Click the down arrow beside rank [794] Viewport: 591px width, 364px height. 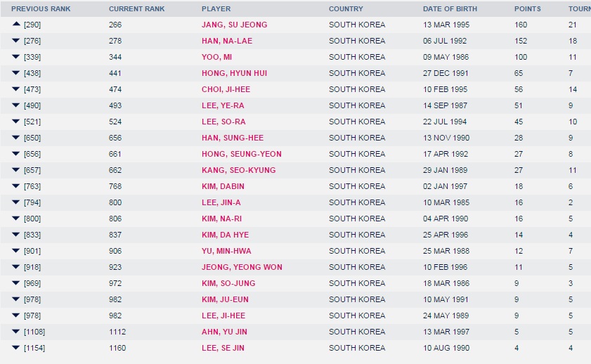click(x=16, y=202)
